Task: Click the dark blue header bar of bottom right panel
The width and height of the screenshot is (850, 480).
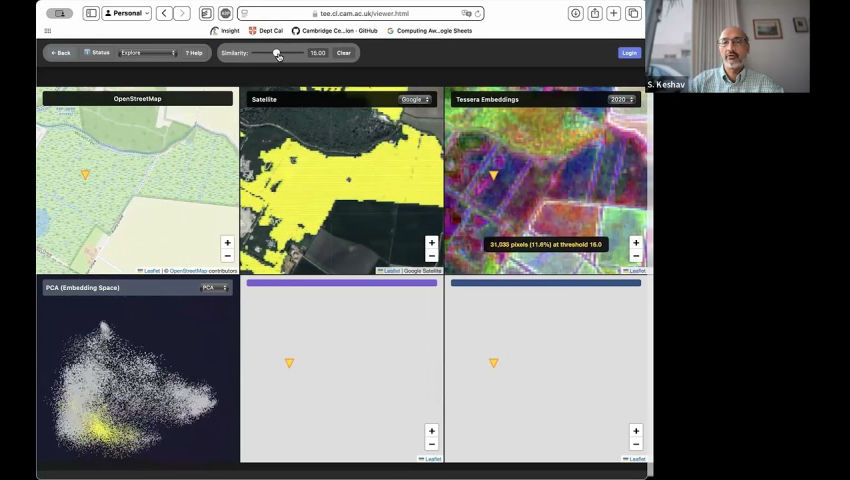Action: pos(546,283)
